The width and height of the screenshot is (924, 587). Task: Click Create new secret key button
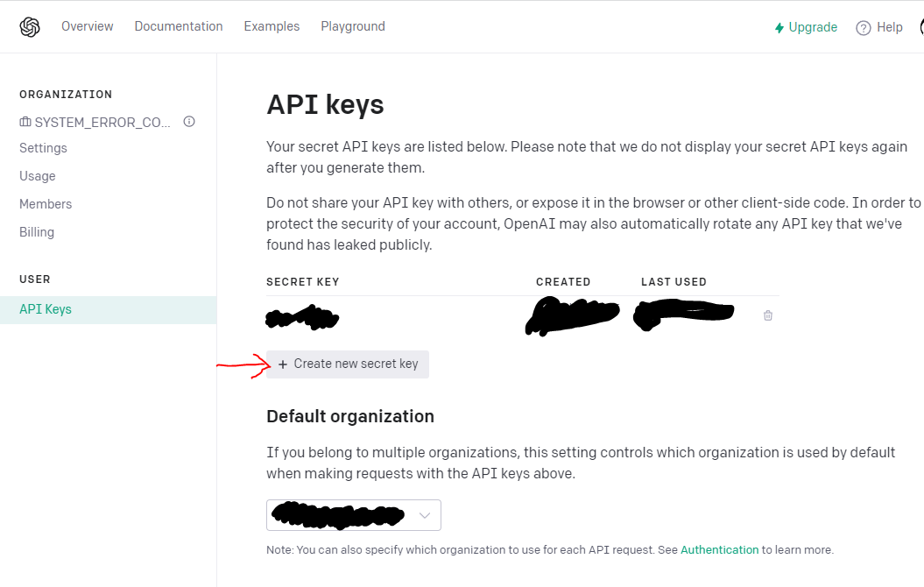click(348, 364)
